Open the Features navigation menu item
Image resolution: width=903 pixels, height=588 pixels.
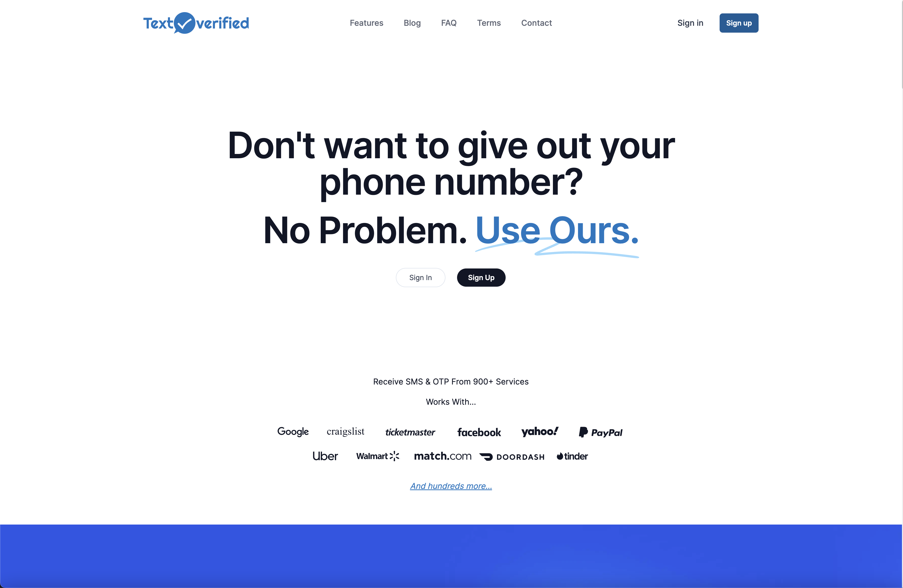[366, 22]
